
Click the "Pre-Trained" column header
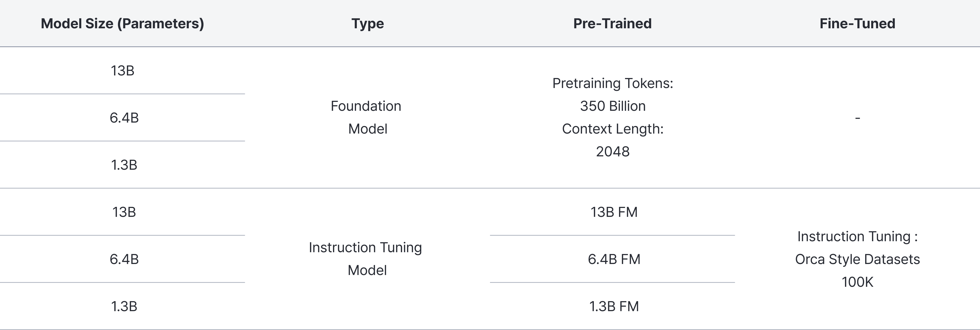pyautogui.click(x=612, y=24)
